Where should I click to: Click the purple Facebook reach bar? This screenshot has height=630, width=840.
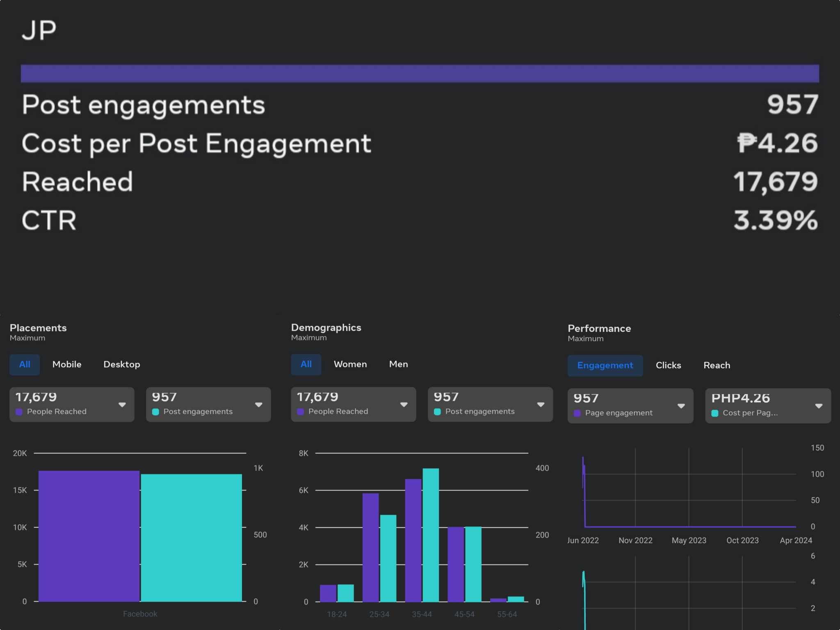click(89, 536)
